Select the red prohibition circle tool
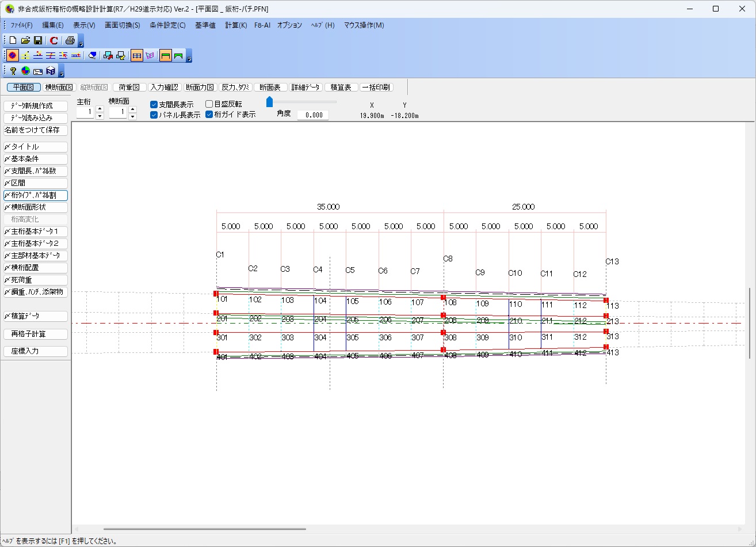This screenshot has height=547, width=756. click(x=13, y=55)
